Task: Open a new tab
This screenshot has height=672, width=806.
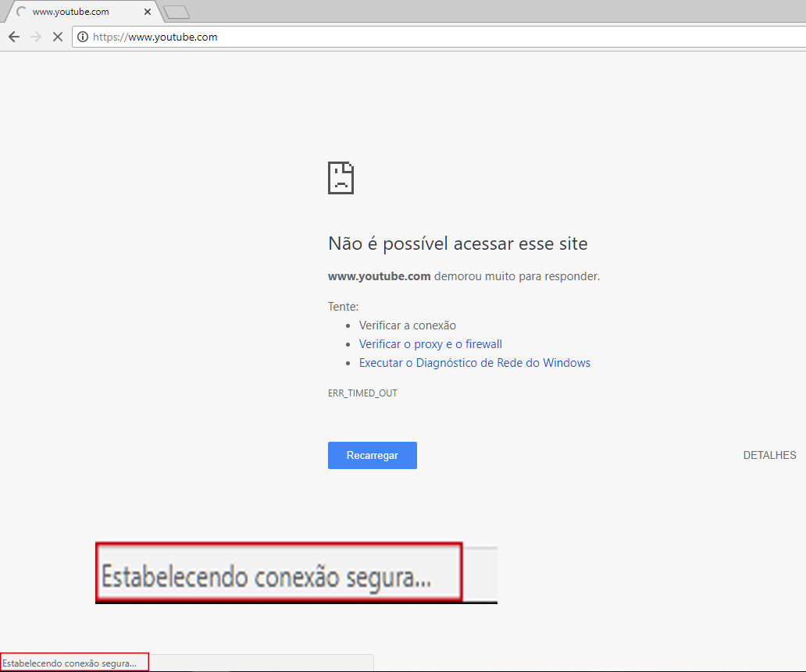Action: tap(177, 12)
